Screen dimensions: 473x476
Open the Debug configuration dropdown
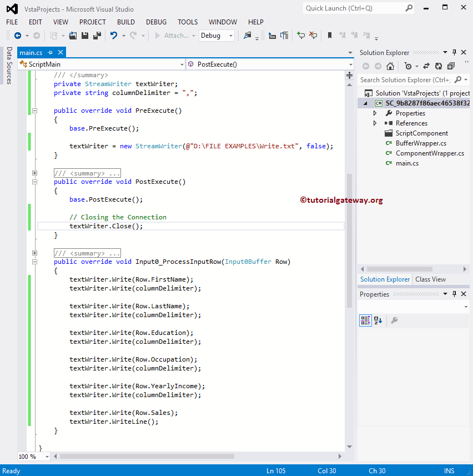click(230, 35)
